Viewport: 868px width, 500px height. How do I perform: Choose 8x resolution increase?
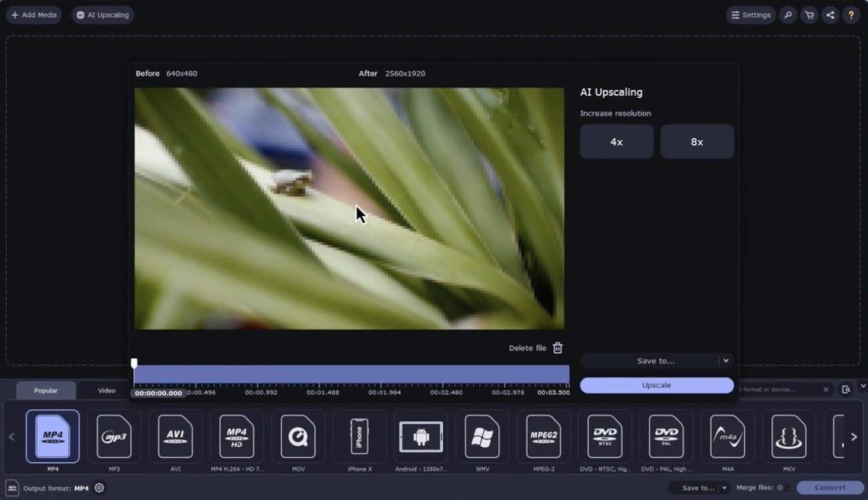tap(697, 142)
